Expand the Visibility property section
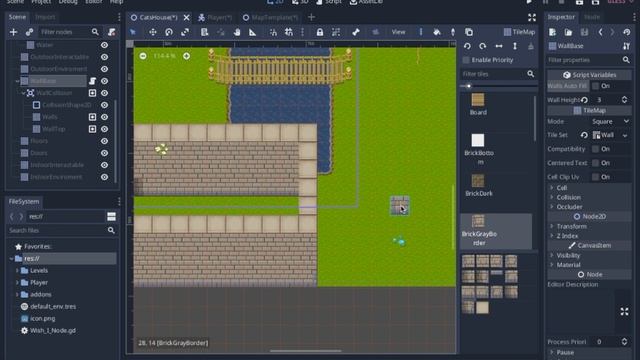The image size is (640, 360). pos(552,255)
